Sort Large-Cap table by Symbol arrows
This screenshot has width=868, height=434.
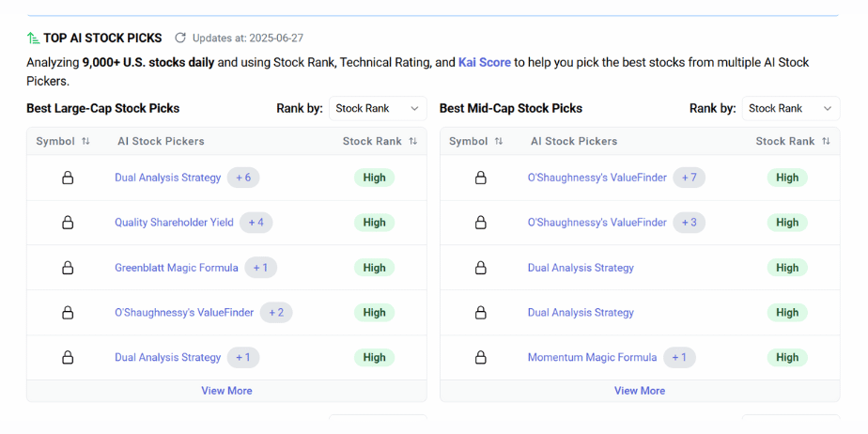[x=85, y=141]
